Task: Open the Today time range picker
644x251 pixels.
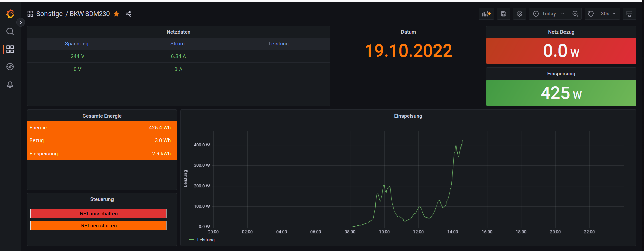Action: pyautogui.click(x=548, y=14)
